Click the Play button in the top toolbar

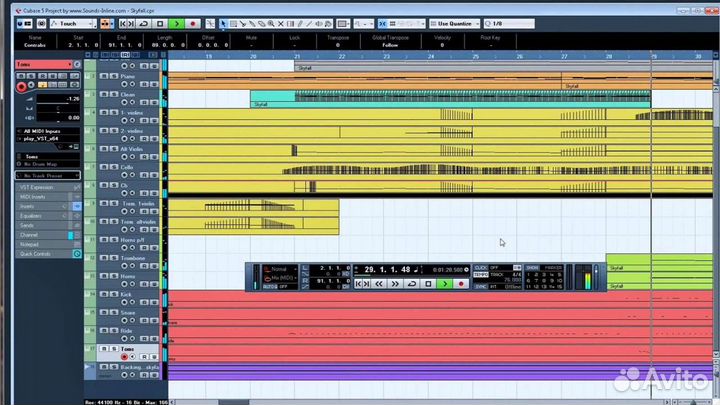tap(177, 23)
